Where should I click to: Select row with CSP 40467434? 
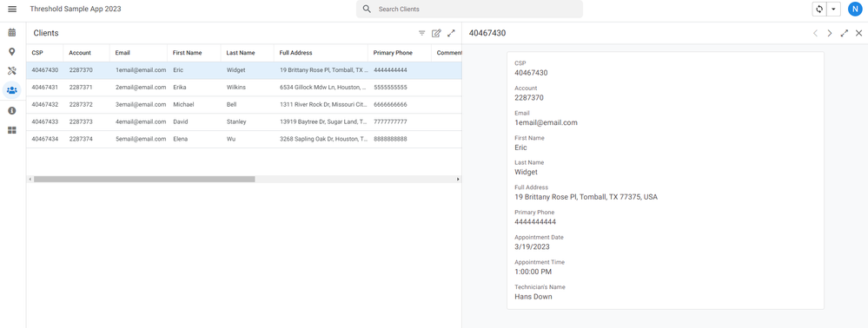pyautogui.click(x=243, y=139)
